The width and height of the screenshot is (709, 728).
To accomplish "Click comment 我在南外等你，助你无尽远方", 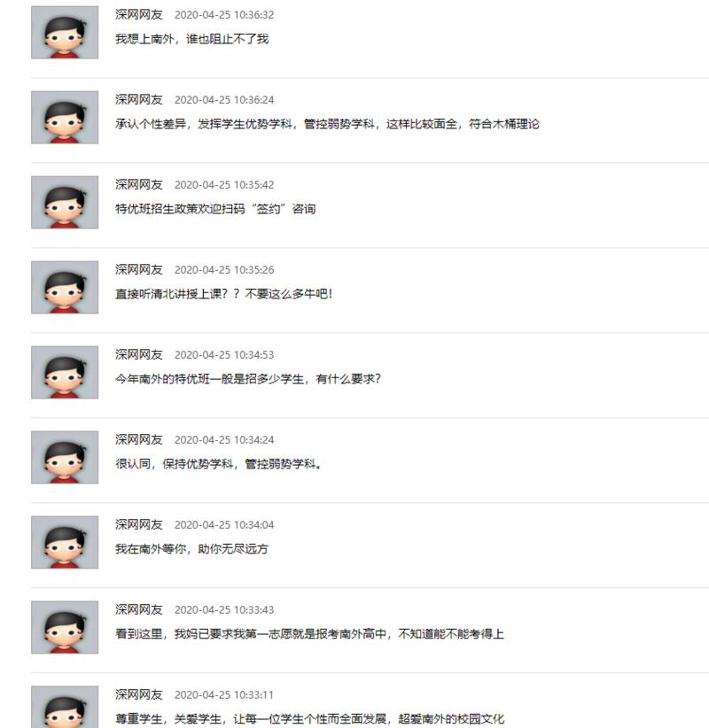I will [x=192, y=548].
